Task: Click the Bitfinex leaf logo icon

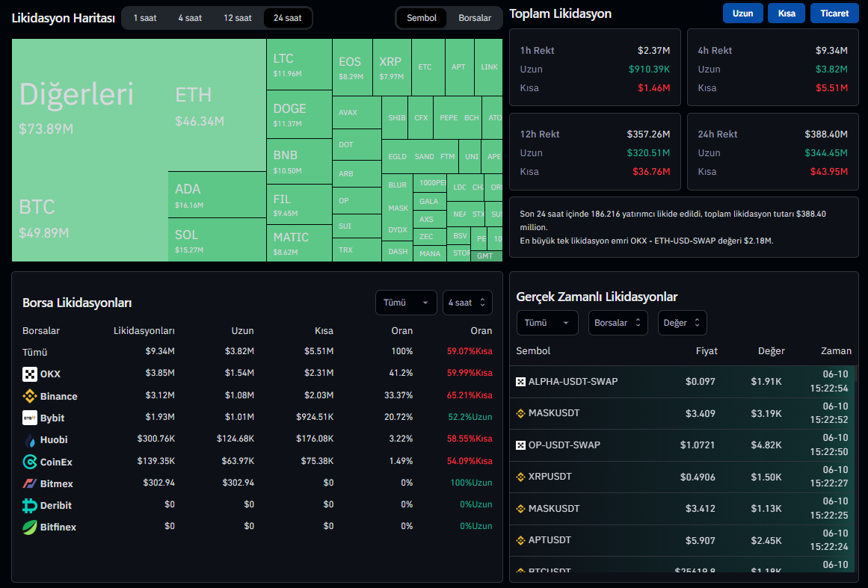Action: 30,527
